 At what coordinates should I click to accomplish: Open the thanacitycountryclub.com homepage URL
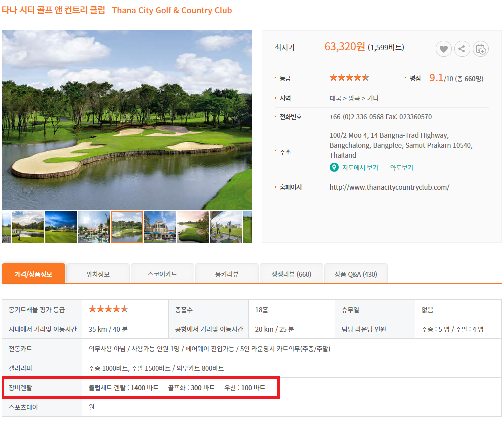pos(389,187)
